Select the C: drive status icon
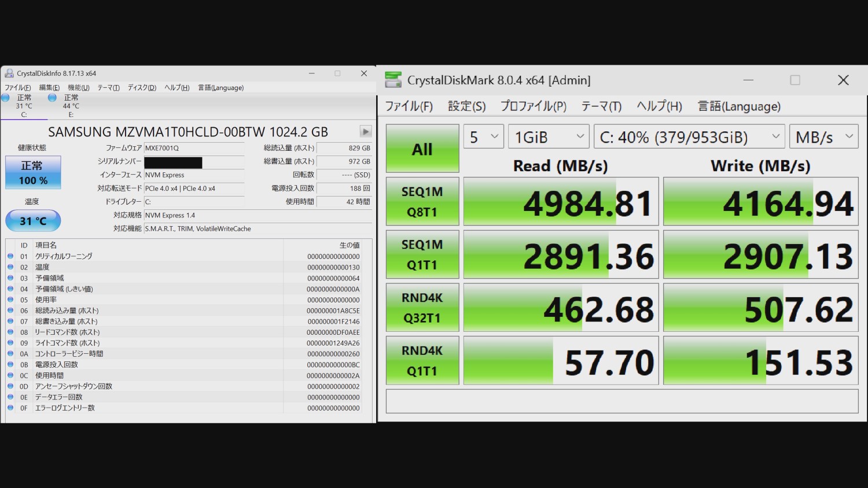 tap(6, 98)
